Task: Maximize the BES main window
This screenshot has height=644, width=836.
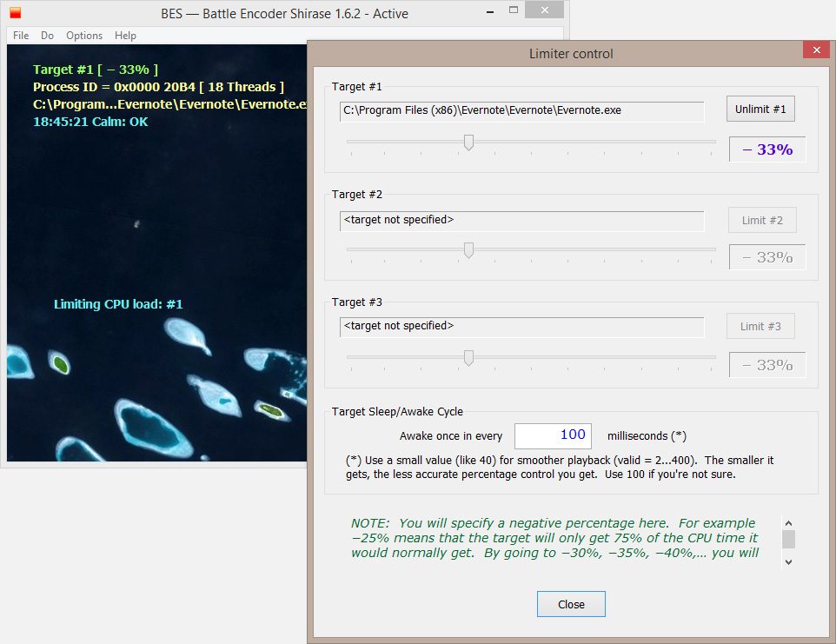Action: (514, 11)
